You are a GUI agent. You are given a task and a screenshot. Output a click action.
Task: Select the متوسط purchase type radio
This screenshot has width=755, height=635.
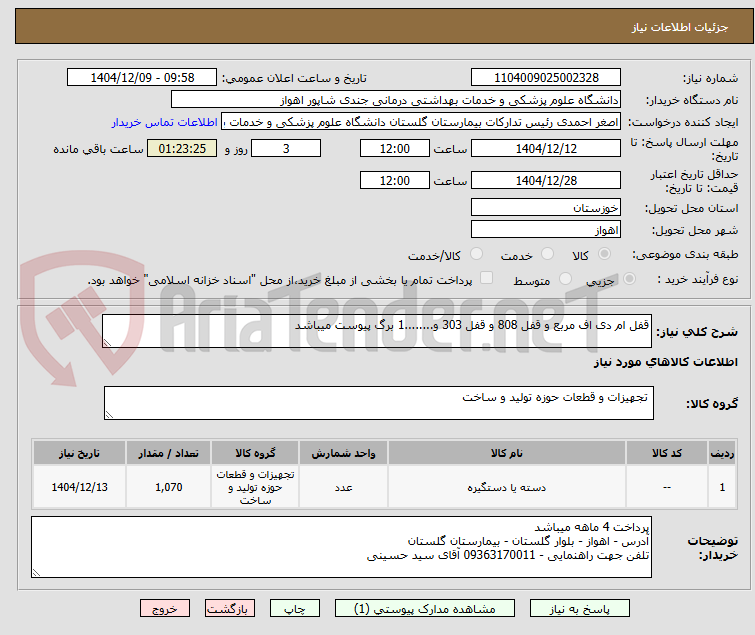pos(565,279)
